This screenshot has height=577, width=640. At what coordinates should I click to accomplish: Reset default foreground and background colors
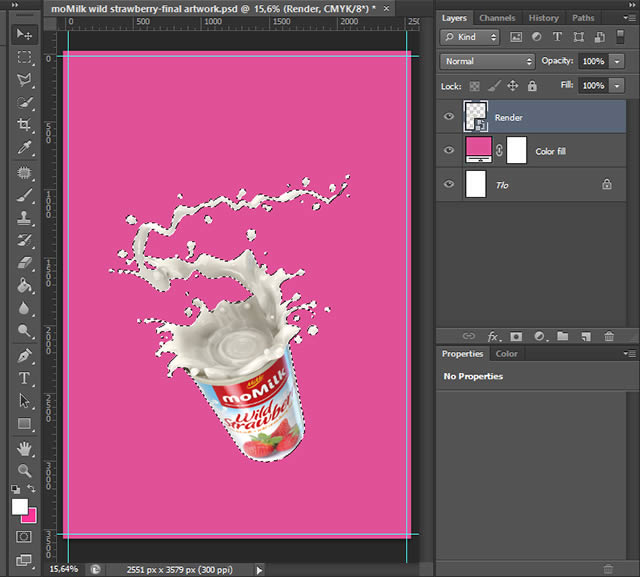[16, 489]
